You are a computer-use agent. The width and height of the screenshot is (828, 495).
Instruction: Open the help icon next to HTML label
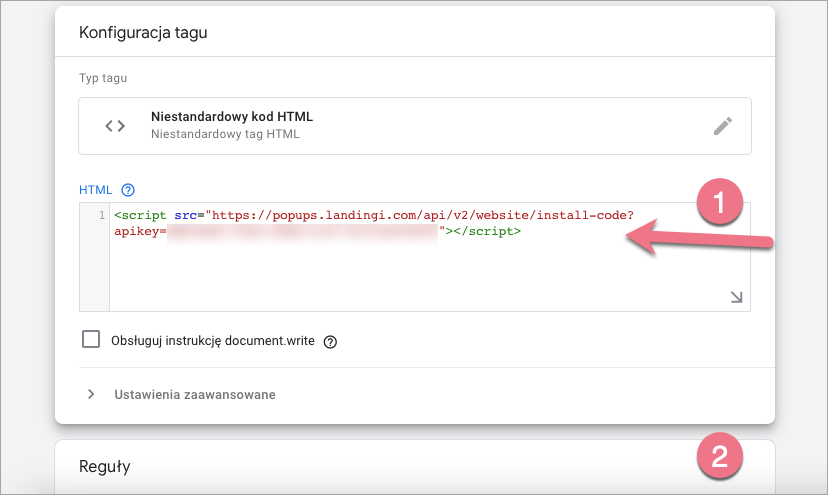point(127,190)
